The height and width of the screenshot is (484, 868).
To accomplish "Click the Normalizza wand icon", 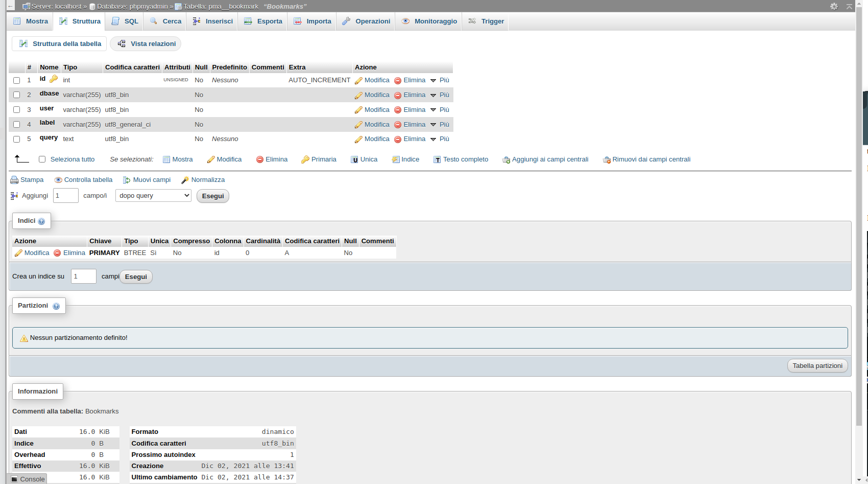I will coord(185,180).
